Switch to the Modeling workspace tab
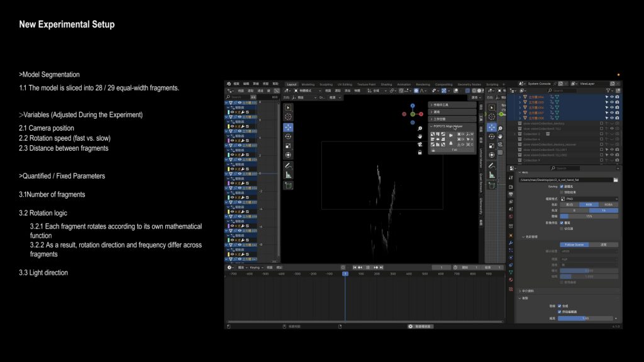The image size is (644, 362). tap(308, 84)
